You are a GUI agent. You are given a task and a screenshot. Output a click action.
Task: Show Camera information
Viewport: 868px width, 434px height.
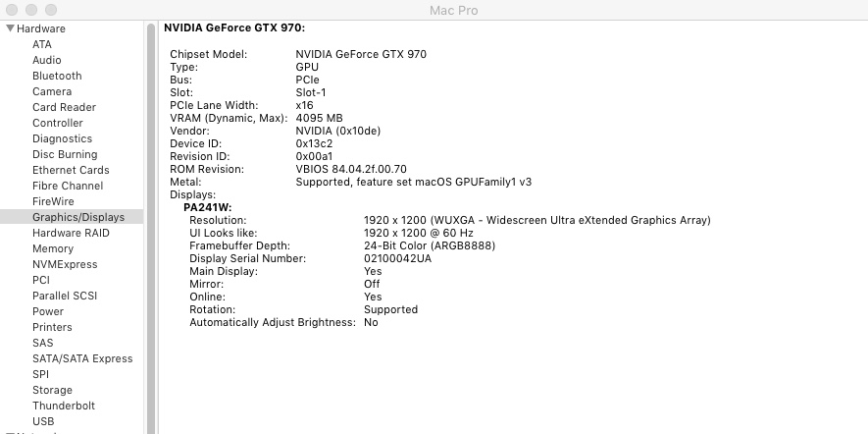coord(52,91)
